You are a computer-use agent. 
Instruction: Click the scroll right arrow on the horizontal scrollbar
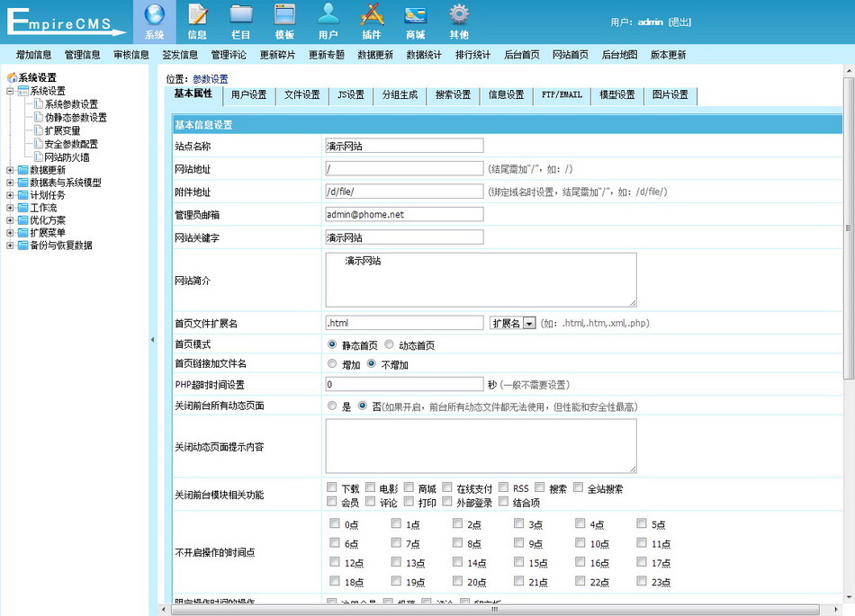pyautogui.click(x=836, y=610)
